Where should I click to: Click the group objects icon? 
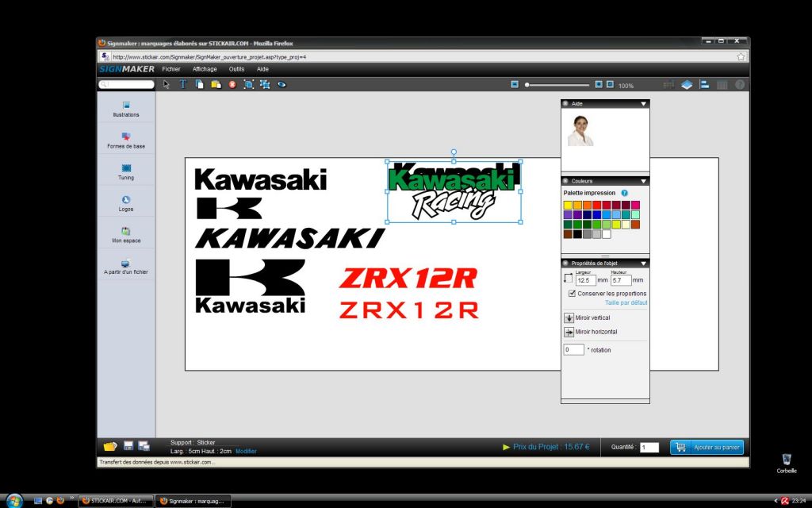coord(248,84)
